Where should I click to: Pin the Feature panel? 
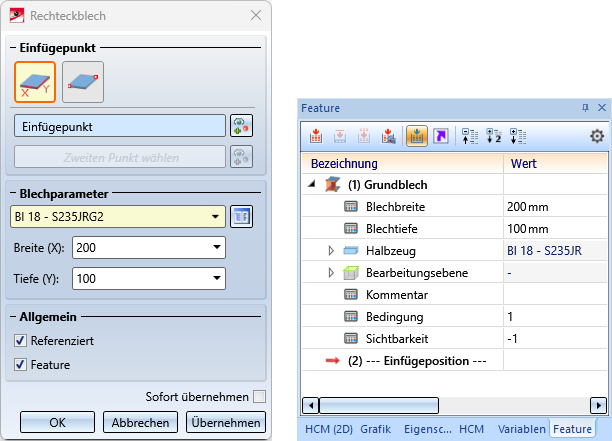[585, 108]
